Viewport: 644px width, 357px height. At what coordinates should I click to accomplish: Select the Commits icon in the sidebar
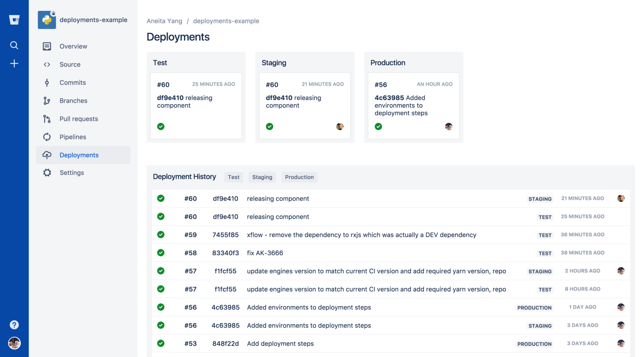pos(47,82)
